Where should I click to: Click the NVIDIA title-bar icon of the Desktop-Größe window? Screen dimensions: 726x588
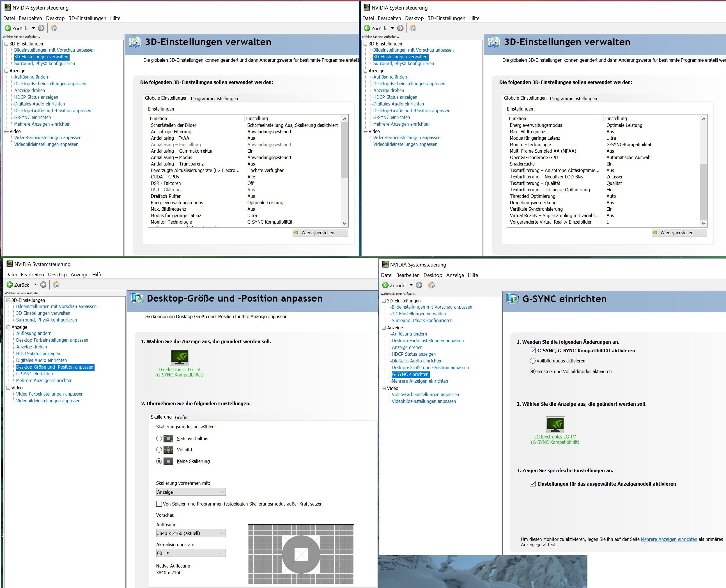[x=10, y=264]
